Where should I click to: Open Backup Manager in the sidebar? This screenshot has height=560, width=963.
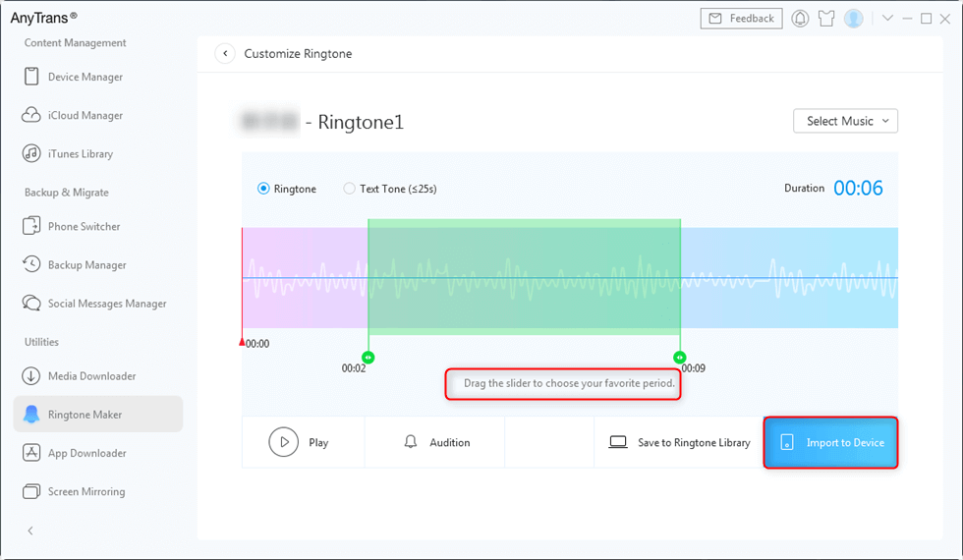86,265
